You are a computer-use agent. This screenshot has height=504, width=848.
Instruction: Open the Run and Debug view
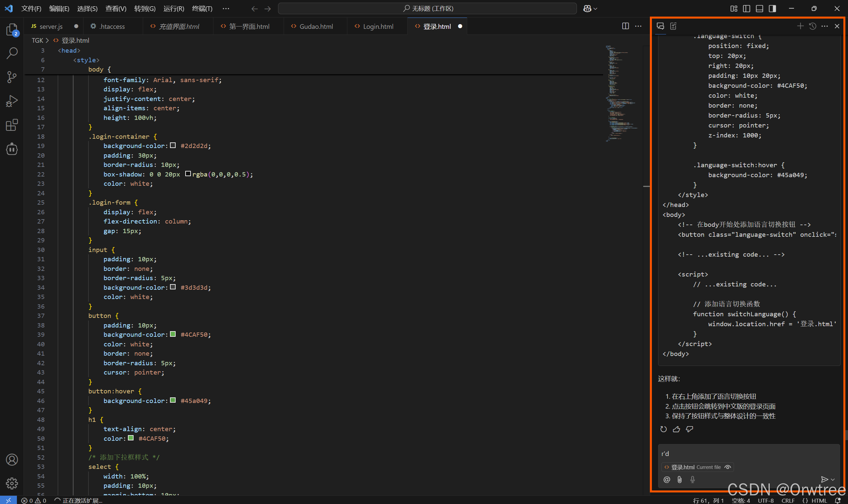12,101
